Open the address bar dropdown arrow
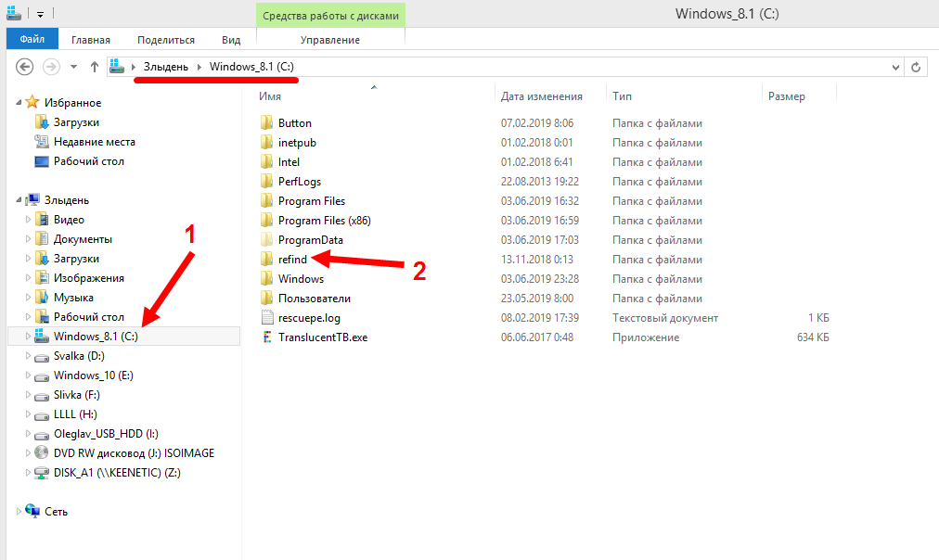Screen dimensions: 939x560 [894, 66]
